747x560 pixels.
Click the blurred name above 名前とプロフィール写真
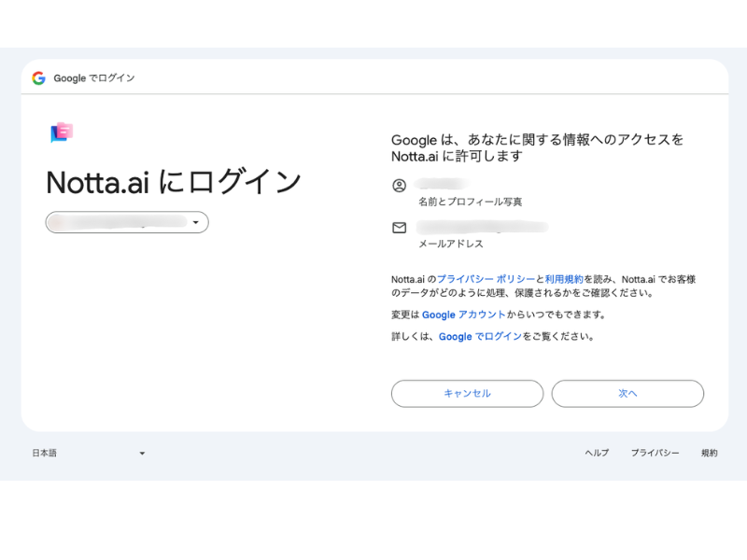point(442,185)
